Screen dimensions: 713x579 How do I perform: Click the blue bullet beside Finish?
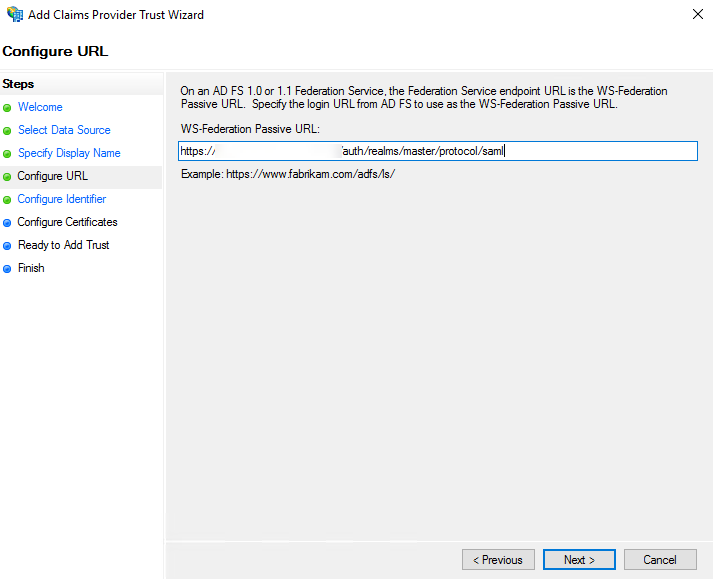pyautogui.click(x=8, y=268)
